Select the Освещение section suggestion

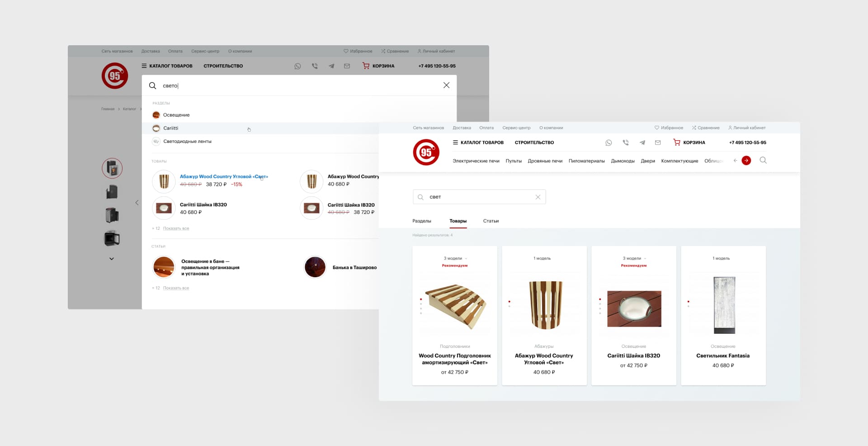pos(176,115)
